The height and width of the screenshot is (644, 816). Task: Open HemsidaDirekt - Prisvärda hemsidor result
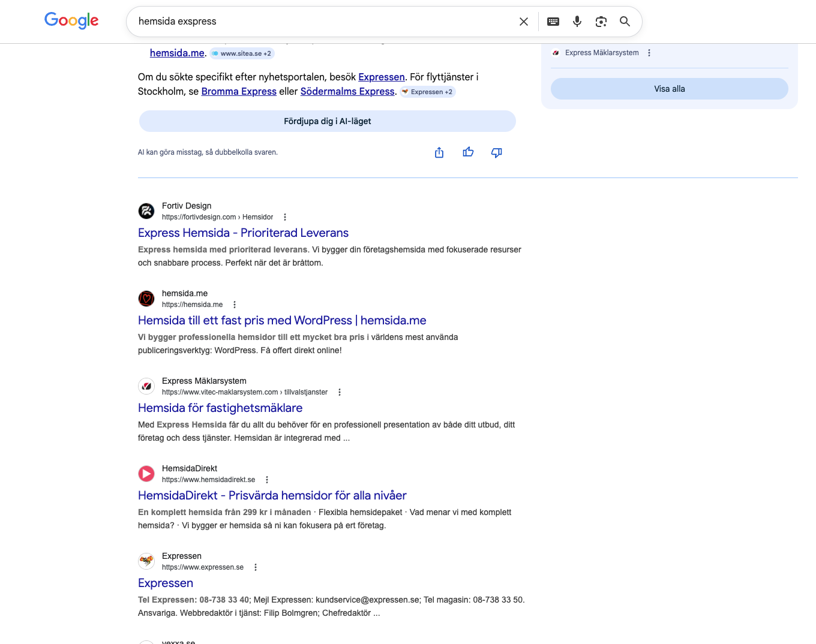tap(272, 495)
